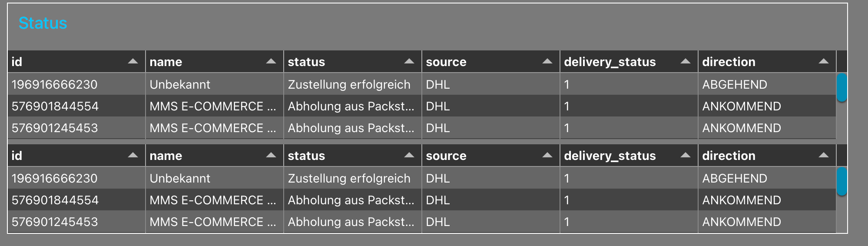Click the status sort arrow in the lower table
This screenshot has height=246, width=868.
coord(409,155)
